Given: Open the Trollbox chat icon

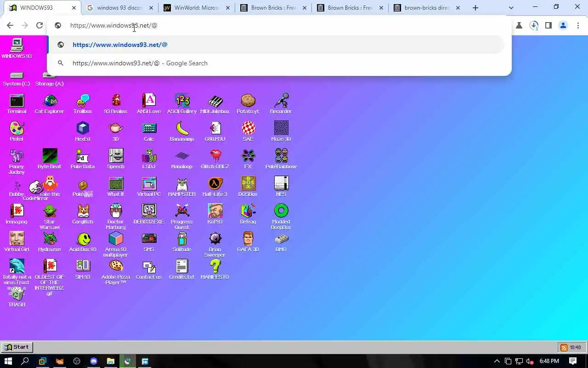Looking at the screenshot, I should click(x=83, y=104).
